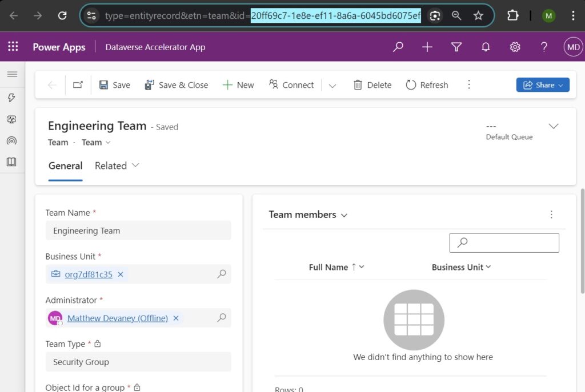Open the lightning bolt sidebar item

pyautogui.click(x=11, y=98)
